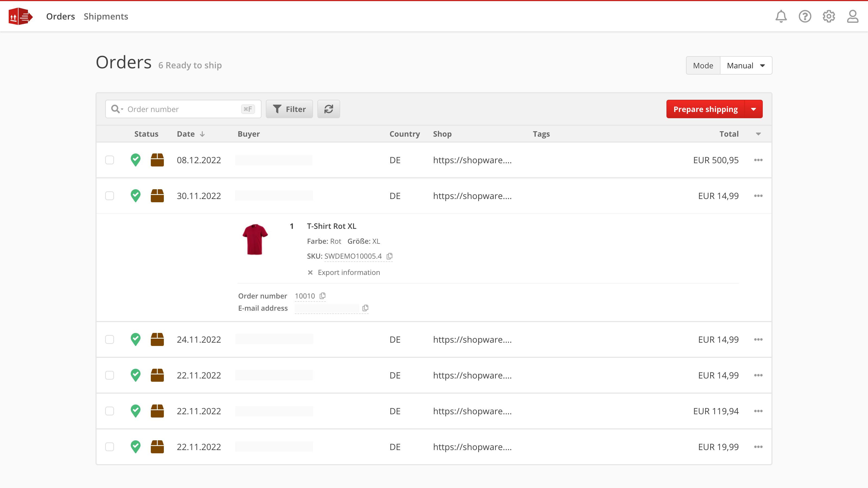Click the Buyer column header

click(x=249, y=134)
